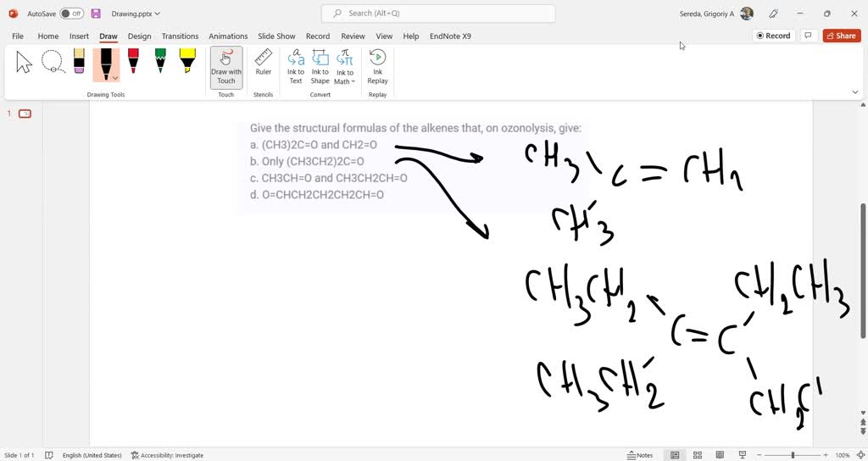Open the Design tab
The height and width of the screenshot is (461, 868).
[139, 36]
